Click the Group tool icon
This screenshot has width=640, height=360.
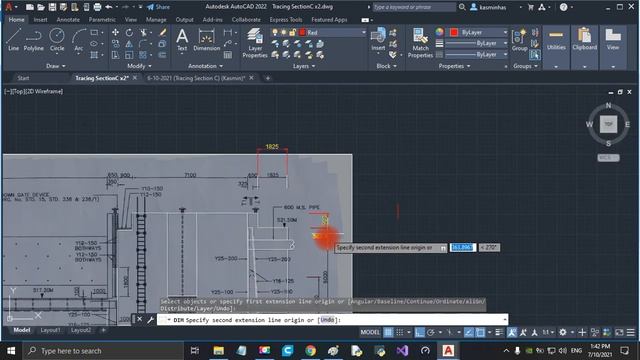tap(519, 40)
